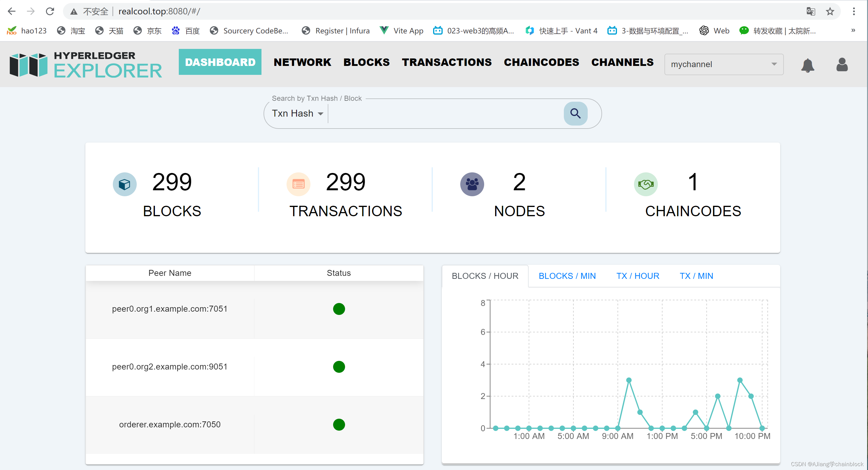This screenshot has height=470, width=868.
Task: Open the NETWORK section
Action: pyautogui.click(x=302, y=62)
